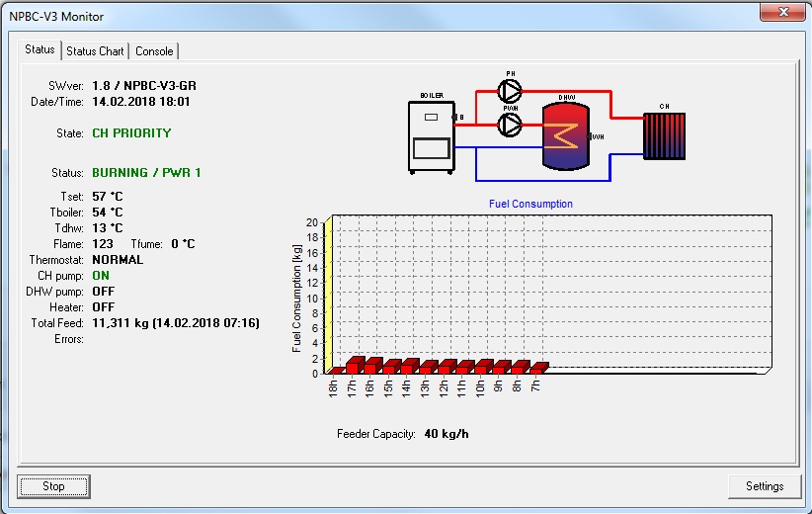The height and width of the screenshot is (514, 812).
Task: Click the DHW water tank icon
Action: [x=565, y=133]
